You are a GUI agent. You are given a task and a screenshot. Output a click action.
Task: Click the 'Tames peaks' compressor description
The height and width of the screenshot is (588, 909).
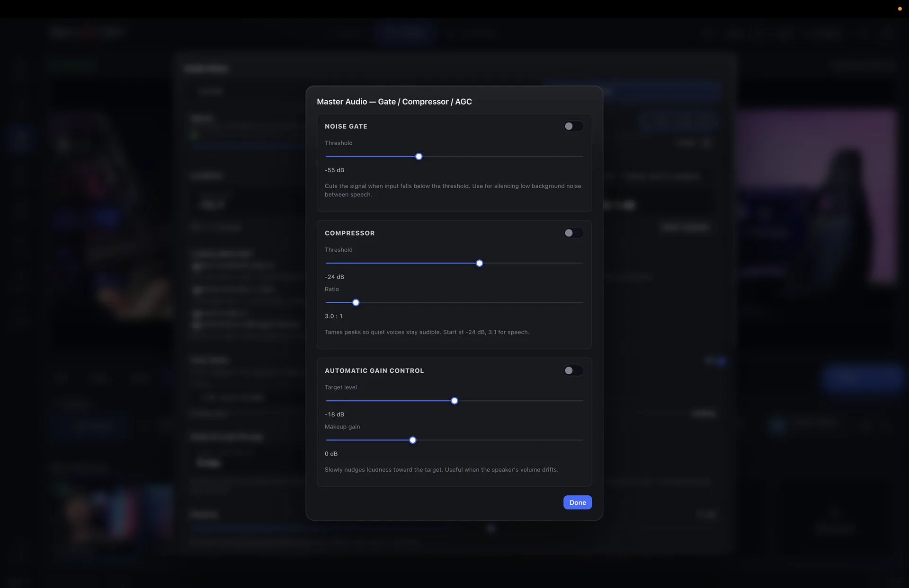pyautogui.click(x=427, y=333)
